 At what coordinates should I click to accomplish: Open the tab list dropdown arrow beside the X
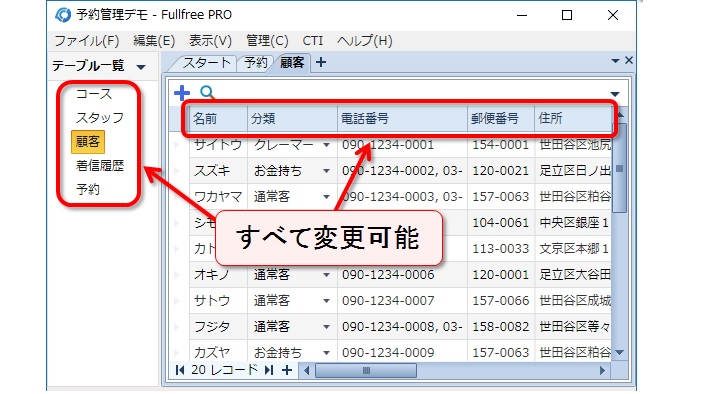click(x=615, y=60)
